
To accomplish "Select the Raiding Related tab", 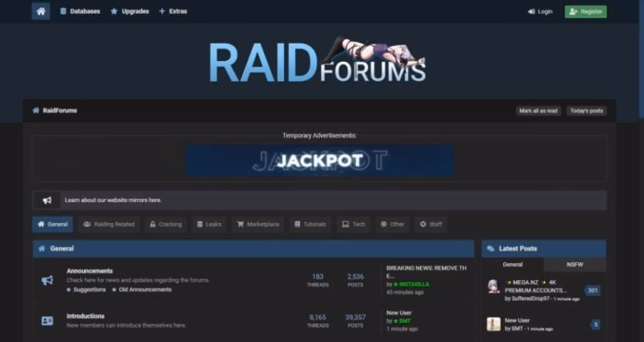I will [109, 224].
